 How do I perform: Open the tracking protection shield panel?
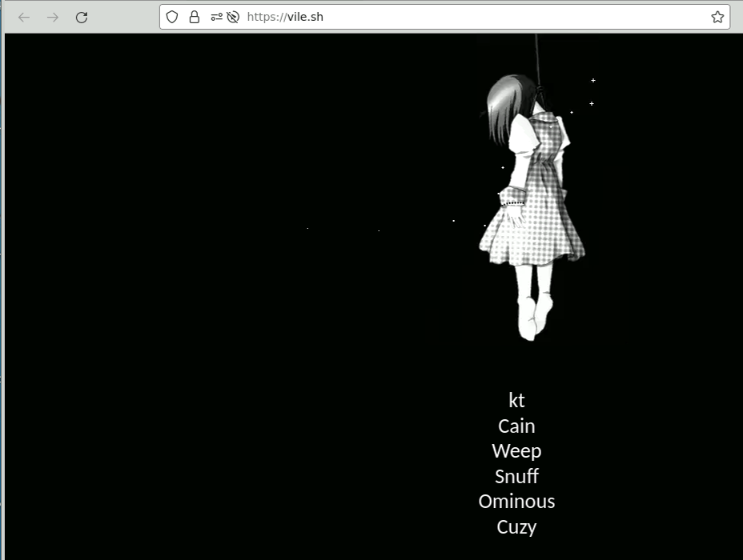pos(173,17)
